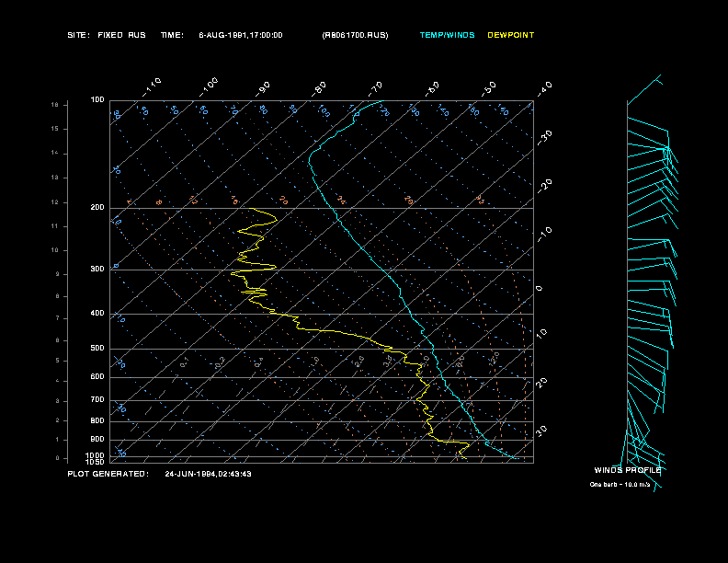Click the -70 temperature label at top
The height and width of the screenshot is (563, 728).
tap(376, 87)
